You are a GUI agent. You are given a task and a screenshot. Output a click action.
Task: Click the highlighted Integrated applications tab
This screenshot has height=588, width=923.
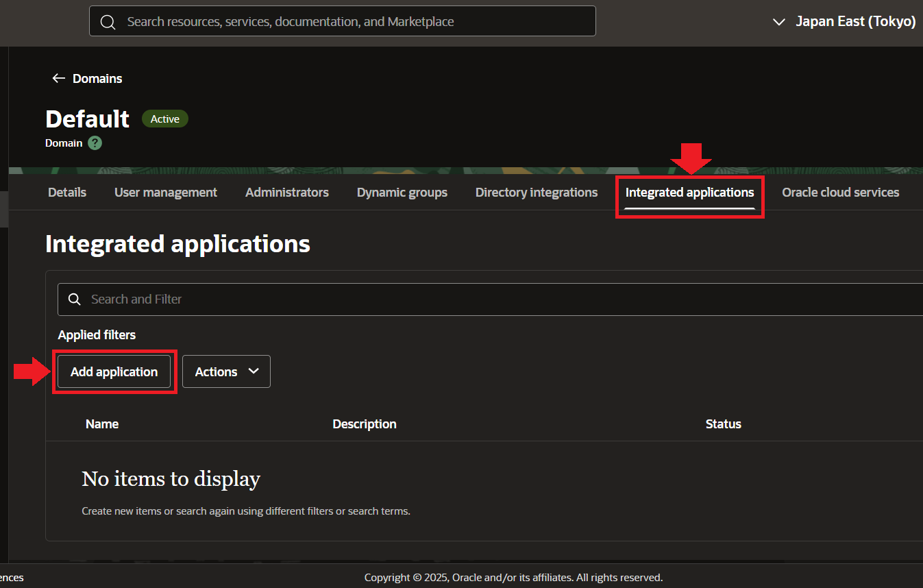[689, 193]
